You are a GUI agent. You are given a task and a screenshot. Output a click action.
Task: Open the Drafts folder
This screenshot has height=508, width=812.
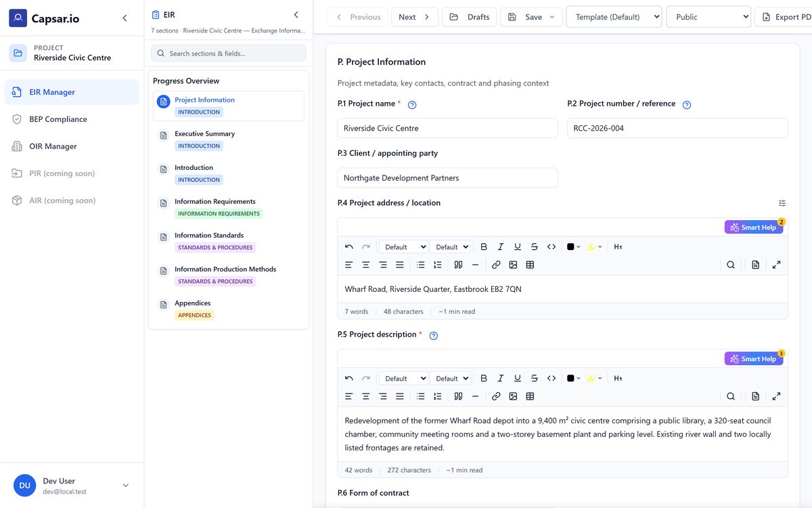[470, 17]
